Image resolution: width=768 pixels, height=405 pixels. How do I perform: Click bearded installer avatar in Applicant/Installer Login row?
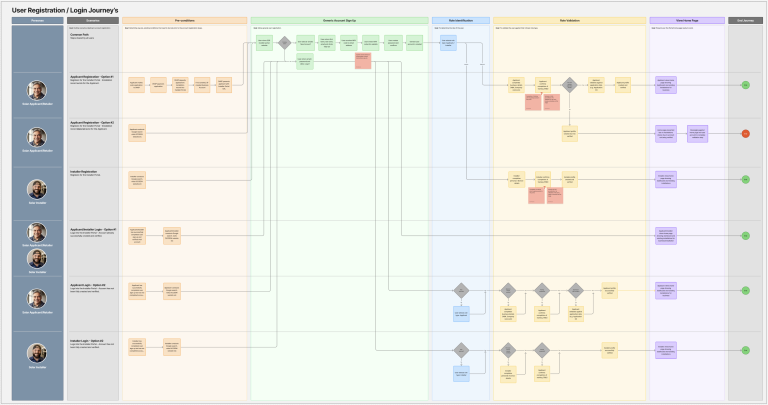tap(37, 259)
